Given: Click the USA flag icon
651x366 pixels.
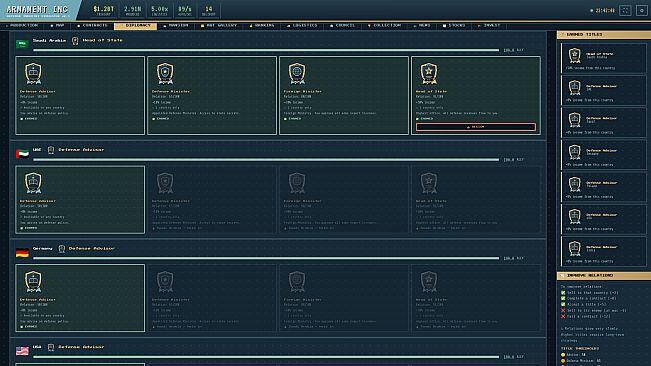Looking at the screenshot, I should [22, 351].
